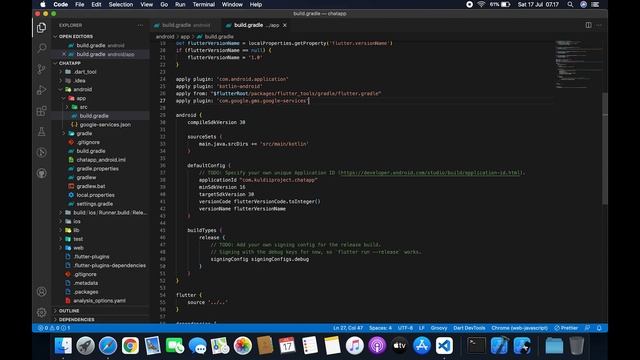Open the Testing flask view

click(x=42, y=131)
